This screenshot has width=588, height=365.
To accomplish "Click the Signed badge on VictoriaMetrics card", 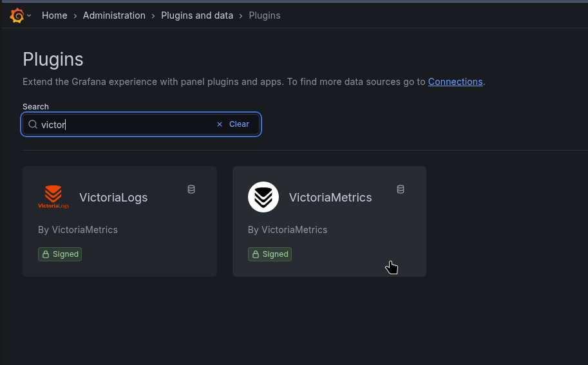I will pyautogui.click(x=270, y=254).
